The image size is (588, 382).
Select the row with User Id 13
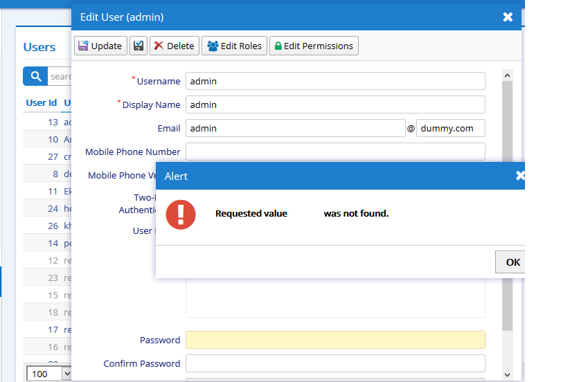point(47,122)
